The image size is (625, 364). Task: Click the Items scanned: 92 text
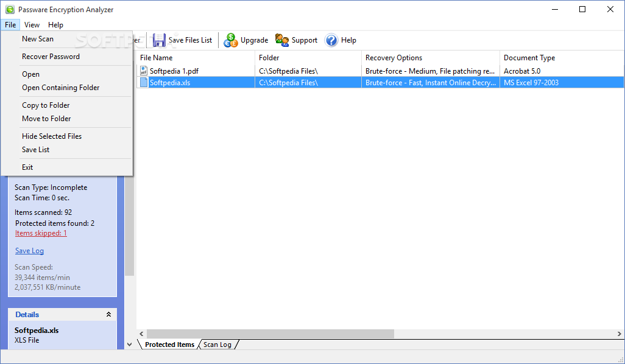43,212
